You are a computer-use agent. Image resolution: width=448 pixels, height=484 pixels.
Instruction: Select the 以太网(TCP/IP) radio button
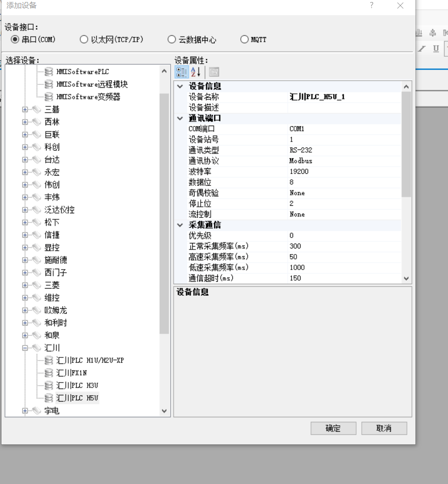(x=84, y=39)
